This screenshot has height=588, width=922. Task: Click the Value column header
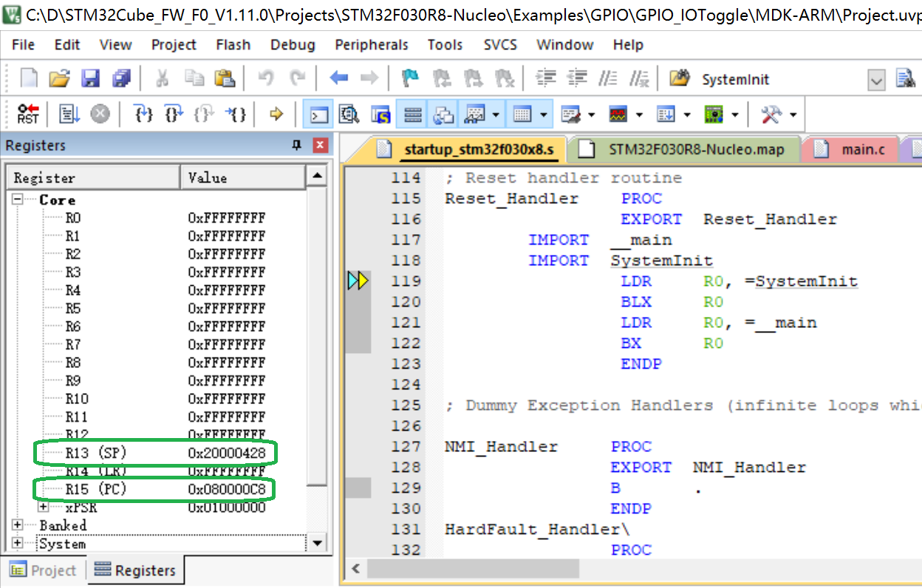243,177
